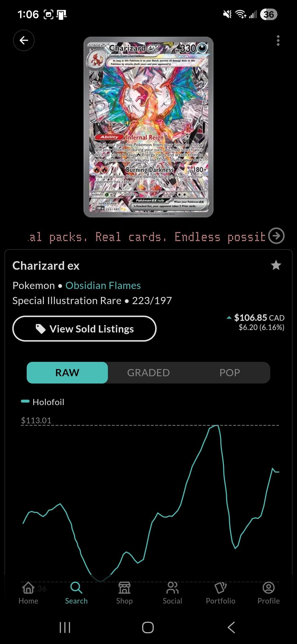Toggle the Holofoil chart legend

pyautogui.click(x=43, y=402)
